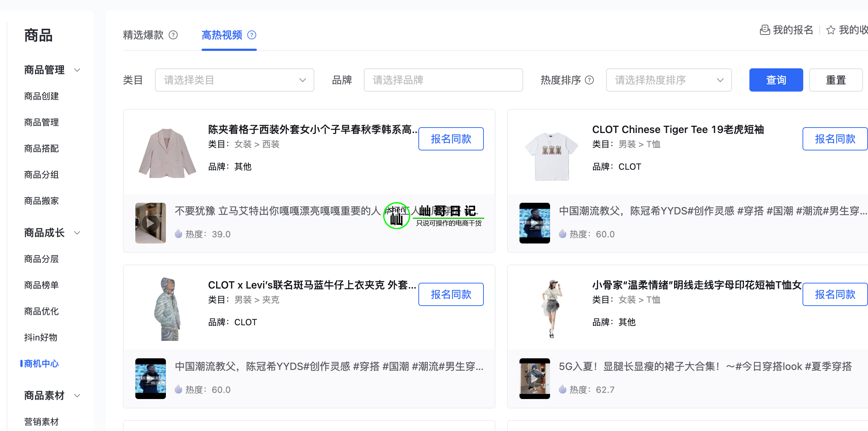Play the 不要犹豫 立马艾特 video thumbnail
Image resolution: width=868 pixels, height=431 pixels.
point(151,223)
